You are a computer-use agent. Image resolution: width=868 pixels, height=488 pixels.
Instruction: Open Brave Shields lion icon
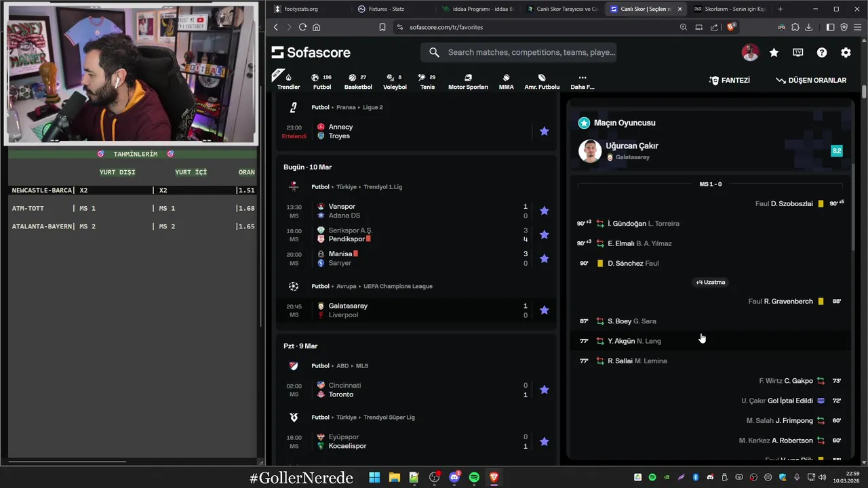731,27
